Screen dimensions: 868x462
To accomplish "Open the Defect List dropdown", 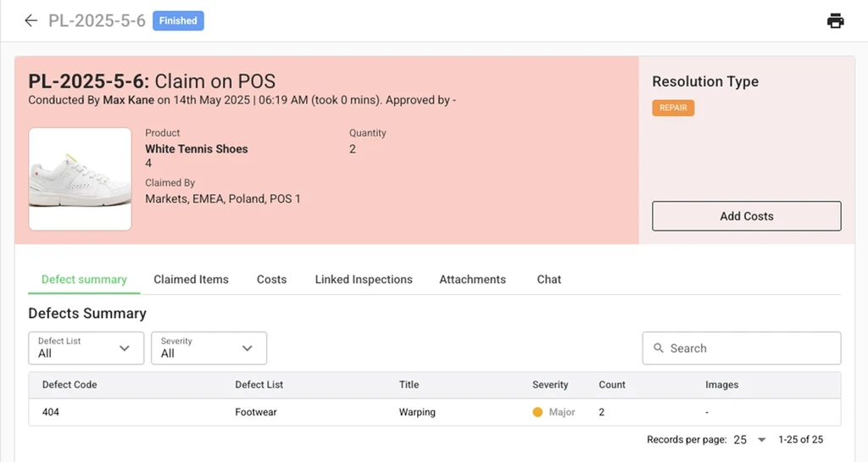I will (x=85, y=348).
